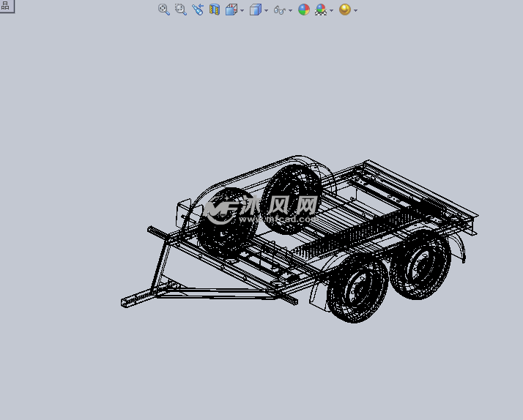Click the View Orientation cube icon
The height and width of the screenshot is (420, 523).
point(231,10)
